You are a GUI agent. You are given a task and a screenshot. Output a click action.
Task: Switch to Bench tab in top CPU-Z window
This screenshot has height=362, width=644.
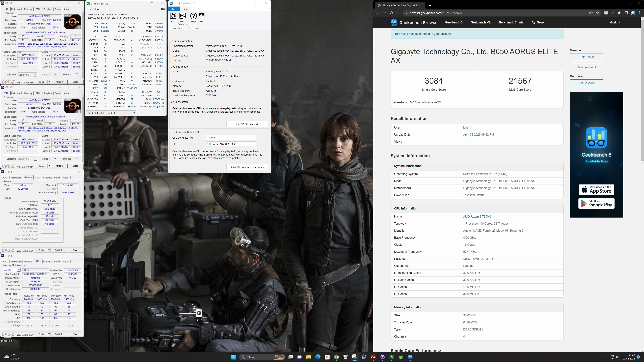[x=58, y=9]
